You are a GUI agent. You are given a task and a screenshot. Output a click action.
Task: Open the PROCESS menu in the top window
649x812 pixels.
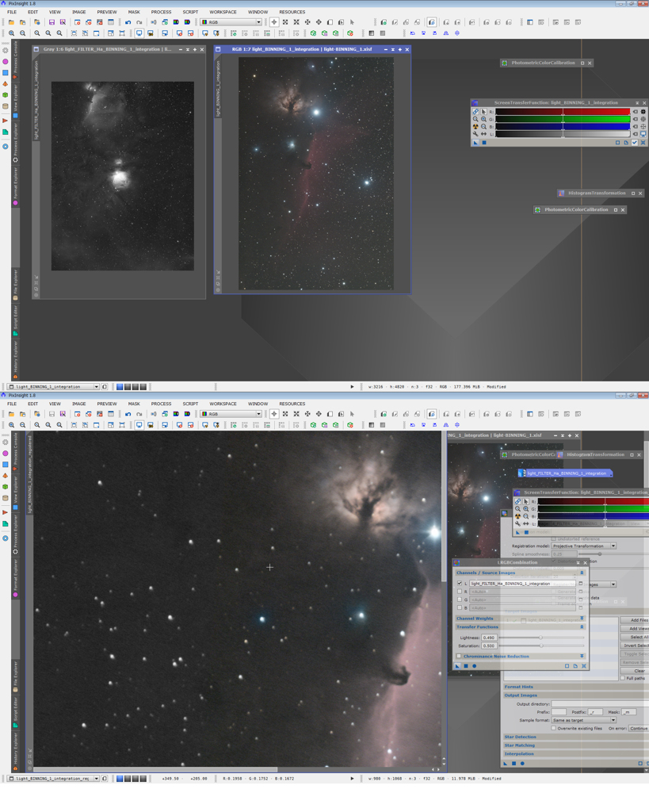pyautogui.click(x=161, y=12)
